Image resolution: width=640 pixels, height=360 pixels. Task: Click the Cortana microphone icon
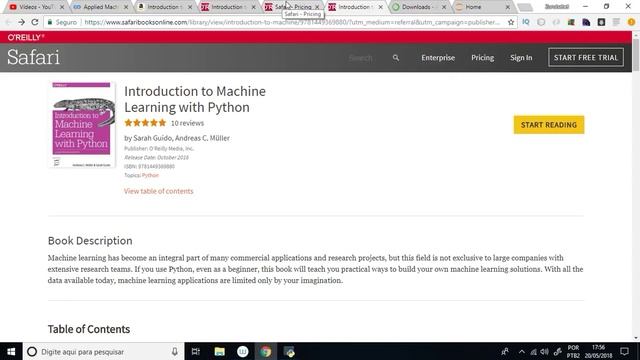174,351
